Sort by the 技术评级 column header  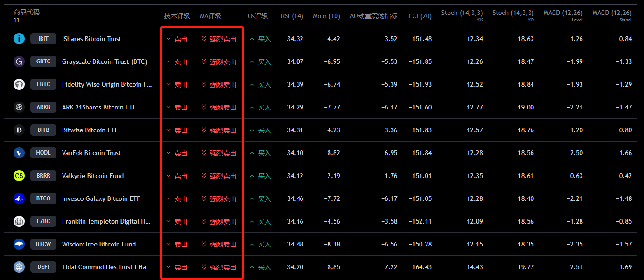(x=177, y=16)
